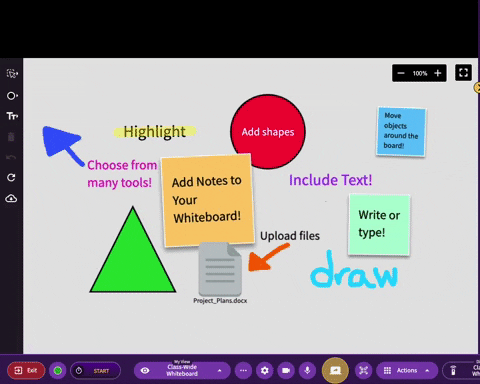Viewport: 480px width, 384px height.
Task: Open the more options ellipsis button
Action: pos(243,370)
